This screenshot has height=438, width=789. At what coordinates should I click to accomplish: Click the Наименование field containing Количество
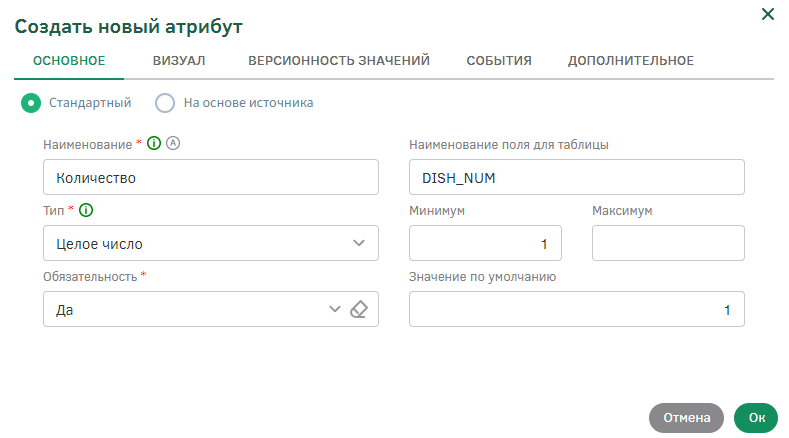point(211,177)
